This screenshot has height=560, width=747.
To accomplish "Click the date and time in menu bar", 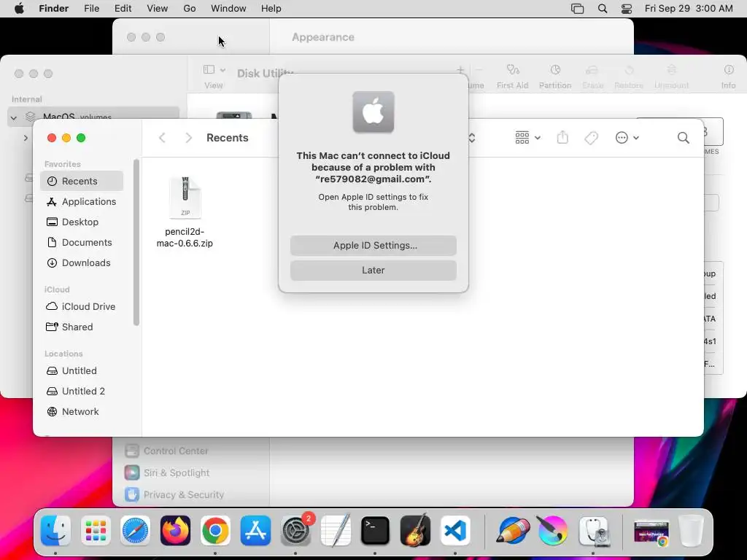I will pos(689,9).
